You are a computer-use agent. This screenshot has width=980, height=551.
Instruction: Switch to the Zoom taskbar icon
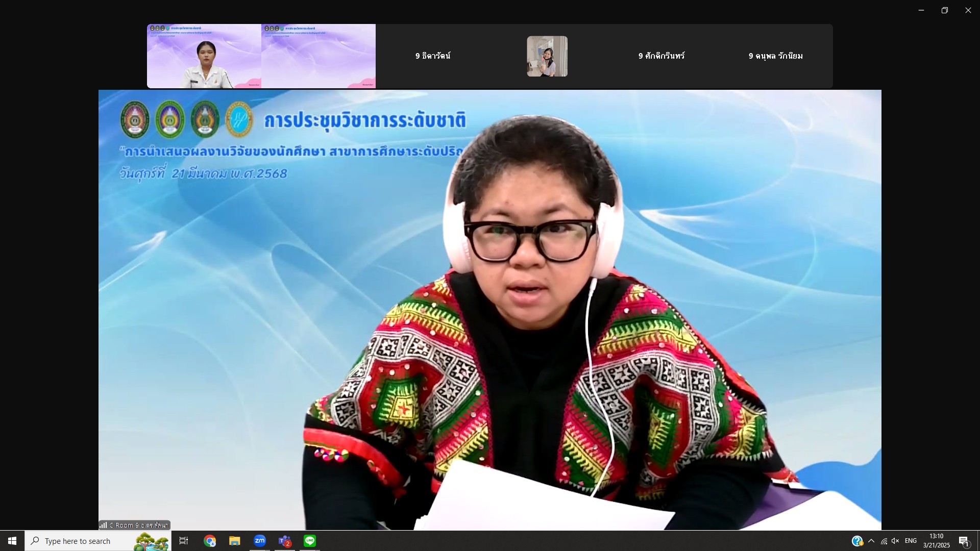pos(260,541)
